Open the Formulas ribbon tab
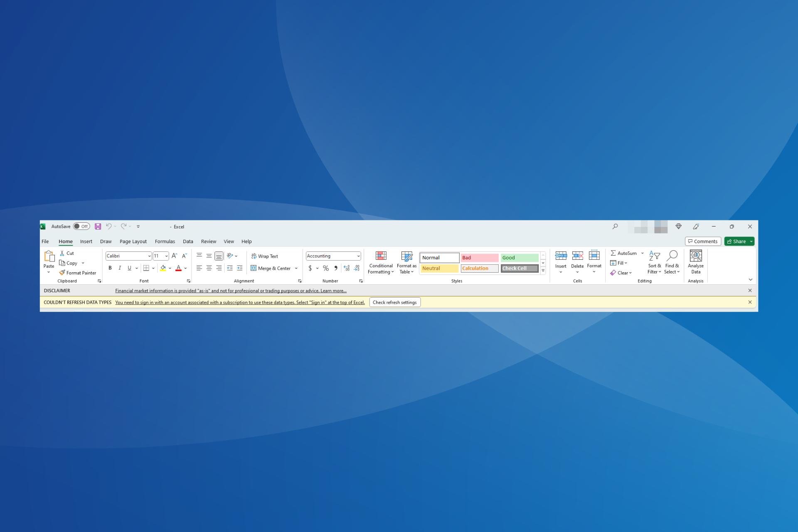Image resolution: width=798 pixels, height=532 pixels. click(x=165, y=241)
